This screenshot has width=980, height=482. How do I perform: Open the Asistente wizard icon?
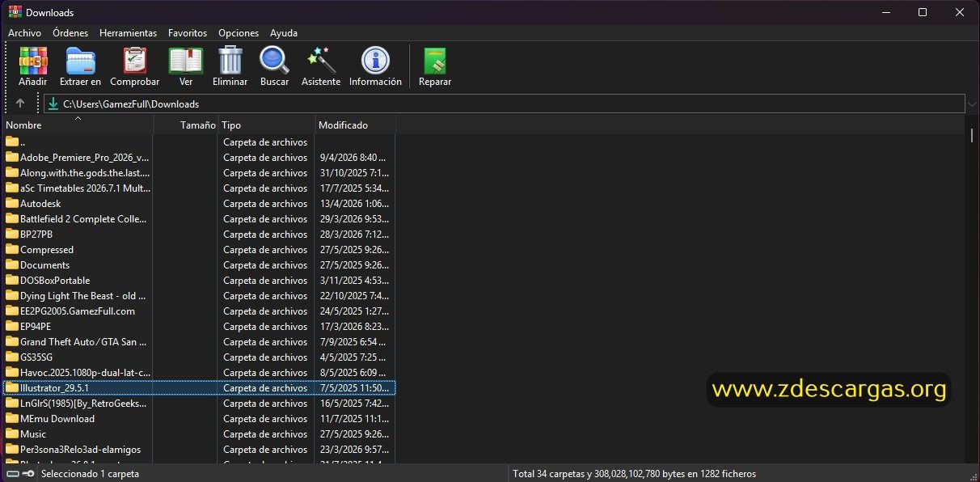pos(321,61)
